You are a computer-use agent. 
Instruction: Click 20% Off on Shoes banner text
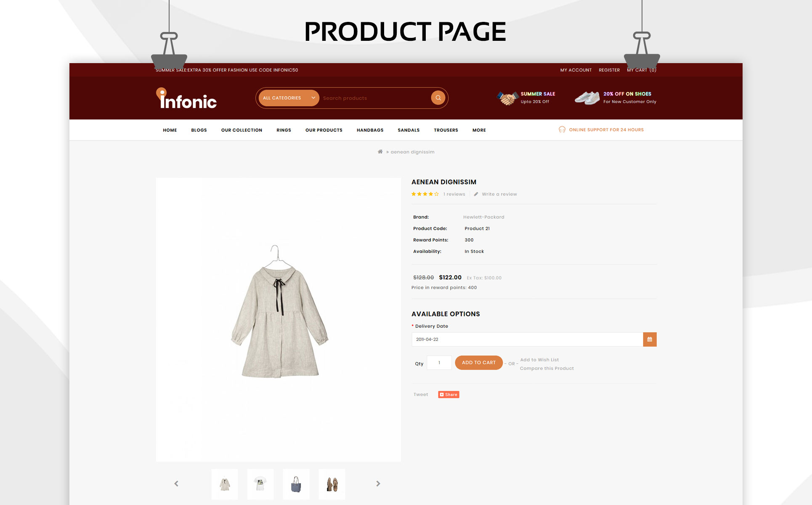629,98
